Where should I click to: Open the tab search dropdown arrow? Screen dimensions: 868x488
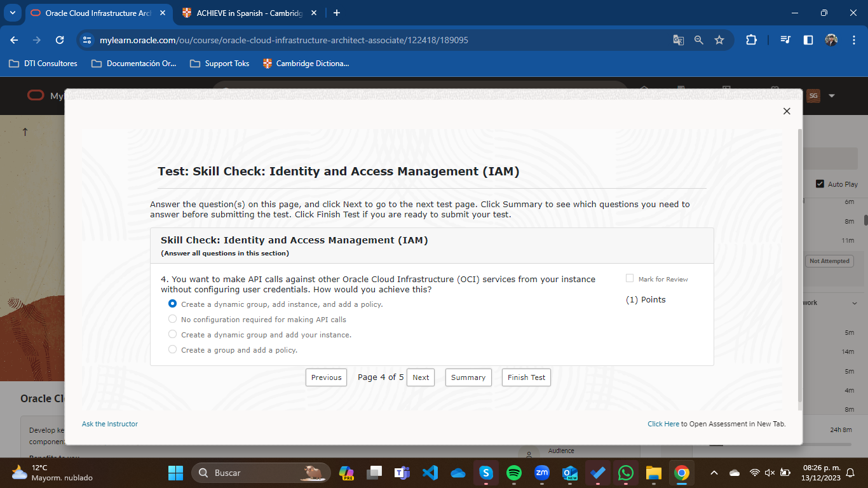point(13,13)
